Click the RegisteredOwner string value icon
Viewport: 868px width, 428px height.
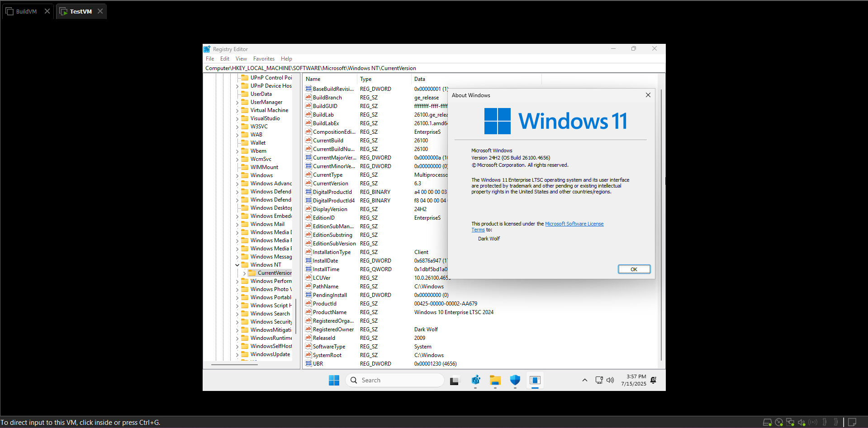click(308, 329)
